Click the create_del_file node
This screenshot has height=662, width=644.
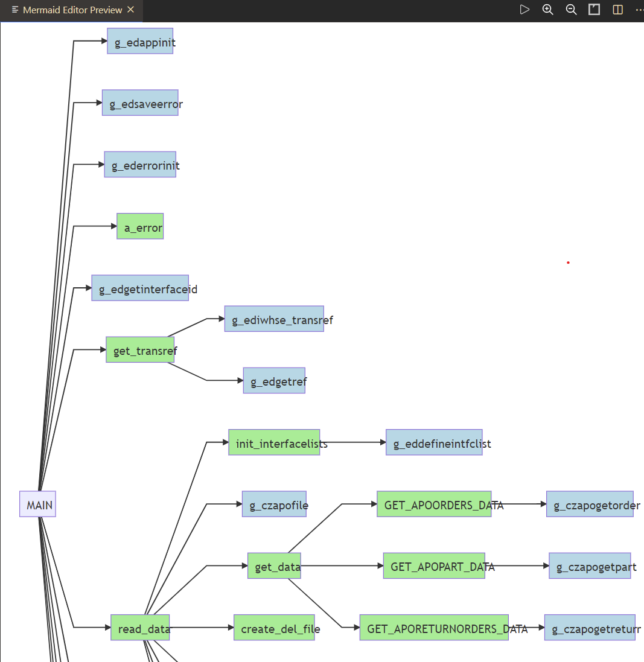[274, 628]
